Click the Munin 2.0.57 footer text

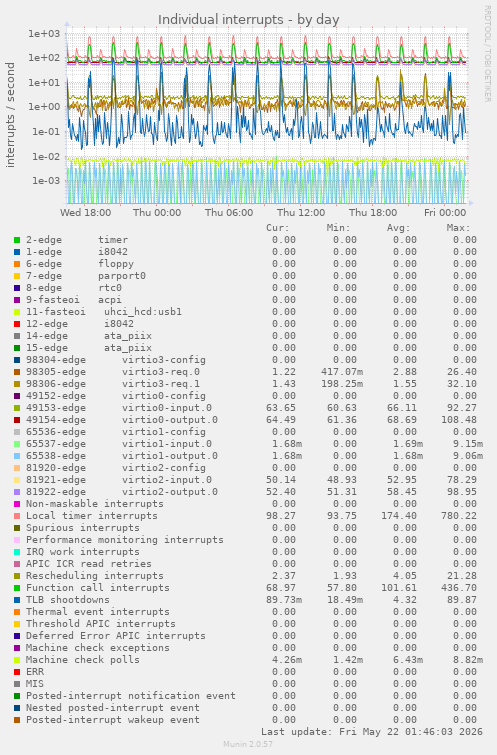[x=248, y=744]
